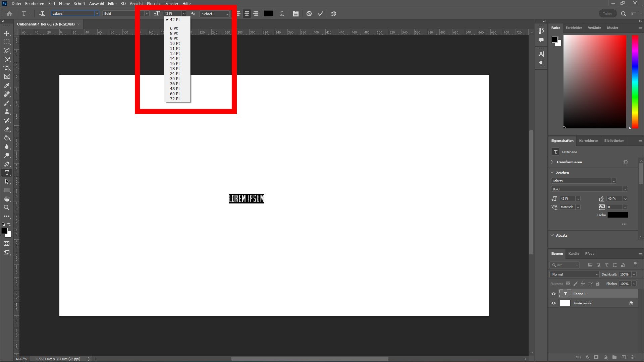This screenshot has height=362, width=644.
Task: Commit text edit with checkmark icon
Action: (x=320, y=14)
